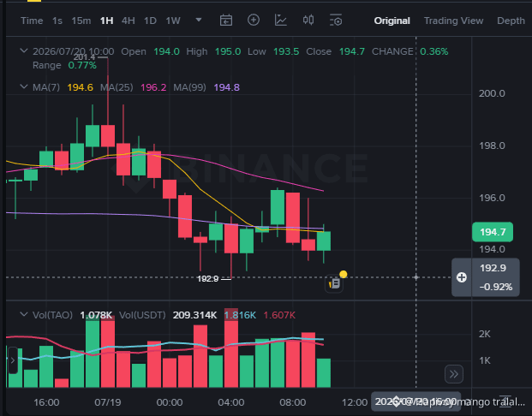Switch to Trading View chart
This screenshot has width=532, height=416.
pos(454,21)
